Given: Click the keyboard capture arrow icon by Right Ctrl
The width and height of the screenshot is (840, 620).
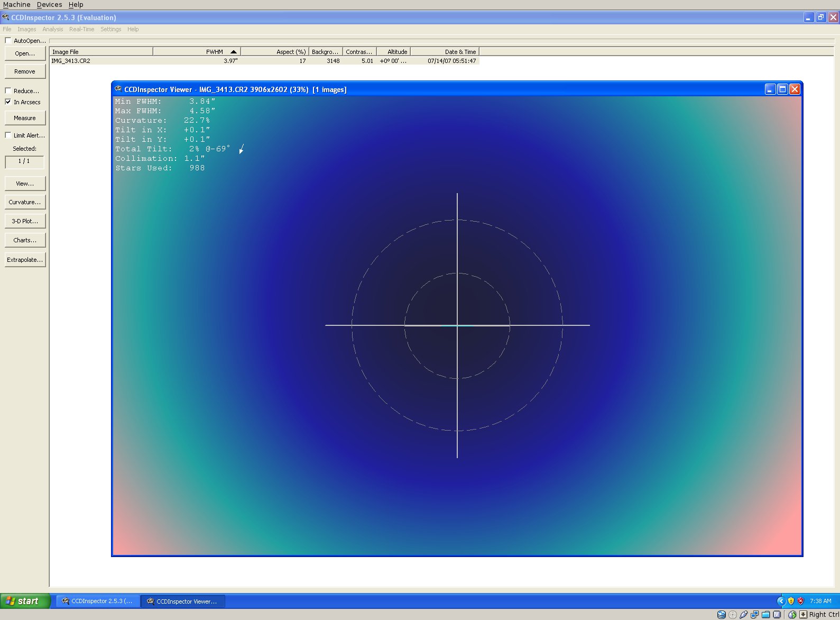Looking at the screenshot, I should (x=804, y=614).
